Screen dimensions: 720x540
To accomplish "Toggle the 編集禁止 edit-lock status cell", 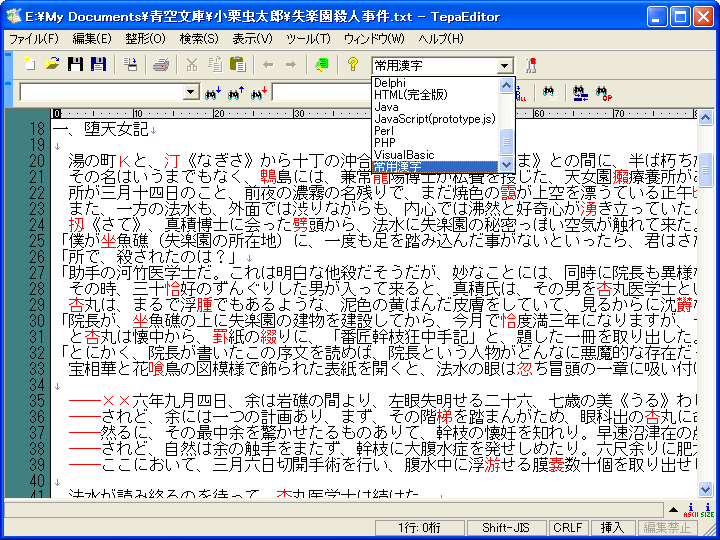I will (668, 528).
